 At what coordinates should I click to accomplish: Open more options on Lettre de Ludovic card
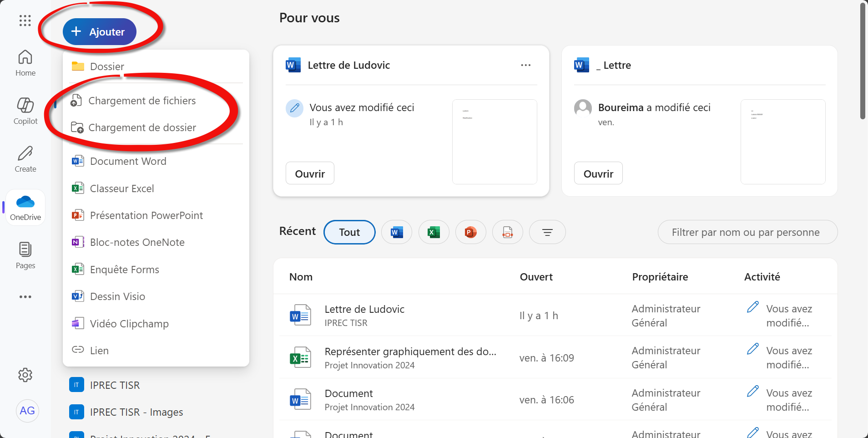point(526,65)
